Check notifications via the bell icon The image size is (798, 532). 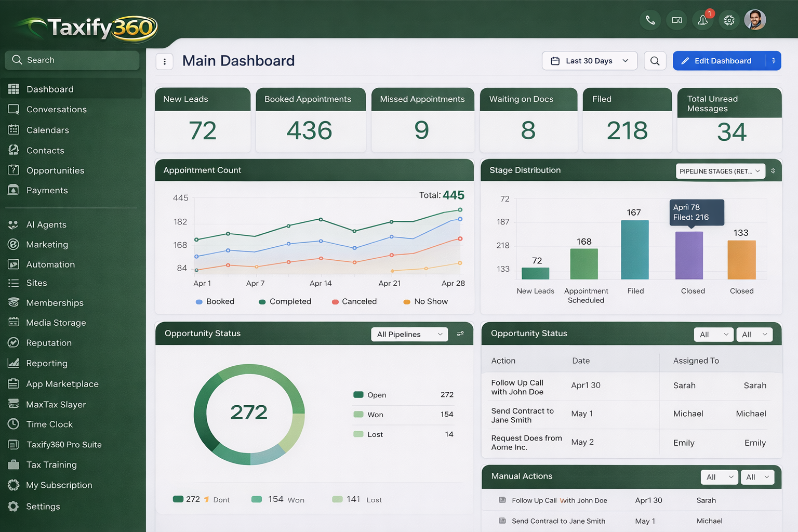[702, 20]
